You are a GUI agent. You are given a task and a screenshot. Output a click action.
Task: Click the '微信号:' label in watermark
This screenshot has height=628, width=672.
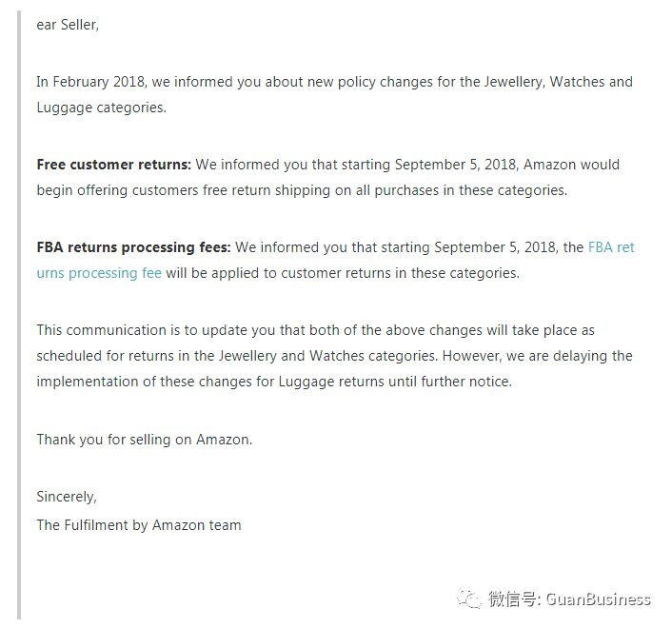coord(514,599)
